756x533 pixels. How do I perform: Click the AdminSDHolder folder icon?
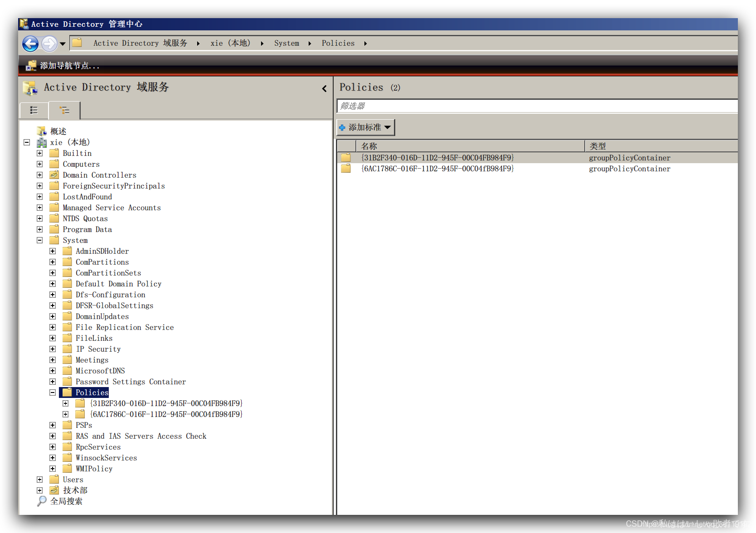coord(68,251)
